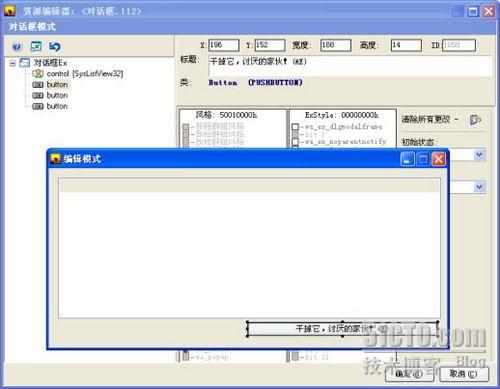The image size is (500, 389).
Task: Select the 对话框Ex tree item
Action: [x=50, y=63]
